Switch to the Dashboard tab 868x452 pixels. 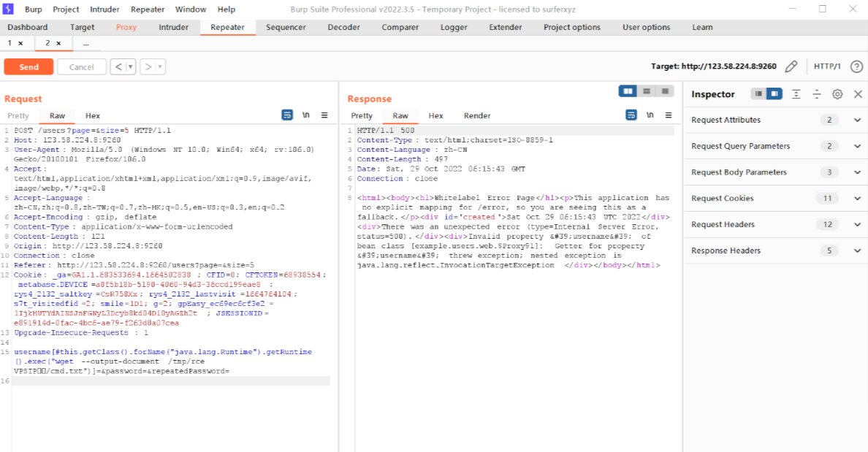(x=28, y=27)
